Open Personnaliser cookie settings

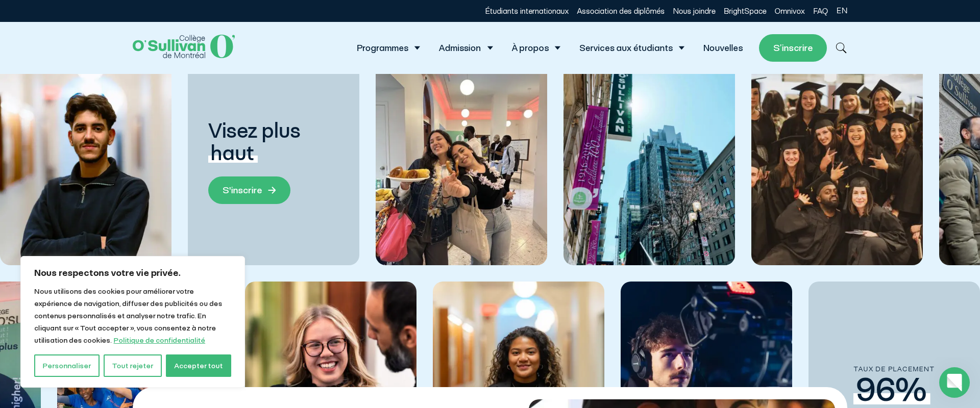click(x=67, y=366)
